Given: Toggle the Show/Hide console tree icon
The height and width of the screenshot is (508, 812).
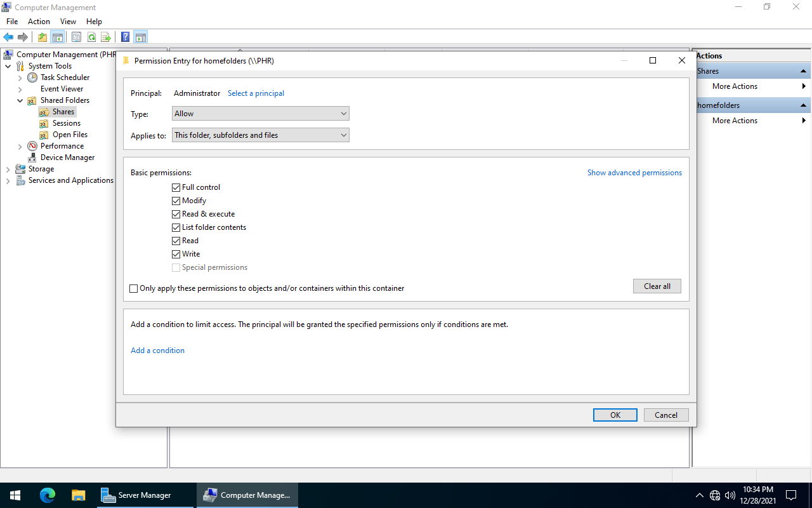Looking at the screenshot, I should (x=56, y=37).
